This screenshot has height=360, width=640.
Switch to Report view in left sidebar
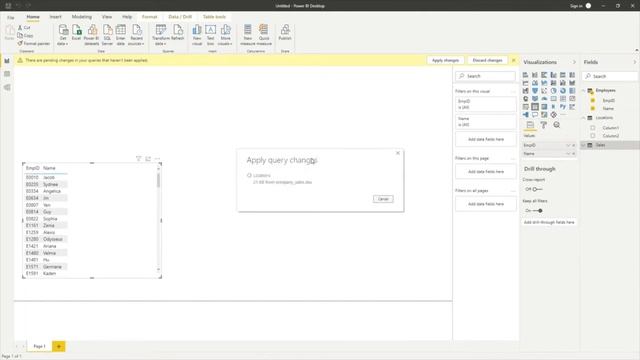[7, 61]
